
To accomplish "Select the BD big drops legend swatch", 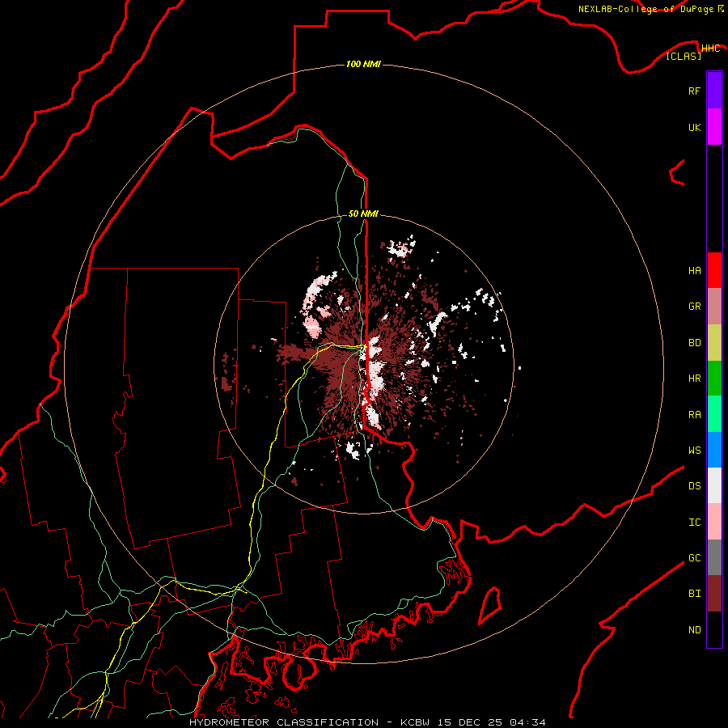I will coord(714,342).
